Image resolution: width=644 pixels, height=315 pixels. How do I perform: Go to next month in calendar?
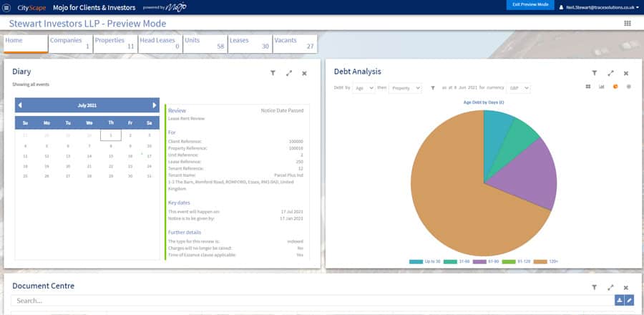[x=154, y=105]
